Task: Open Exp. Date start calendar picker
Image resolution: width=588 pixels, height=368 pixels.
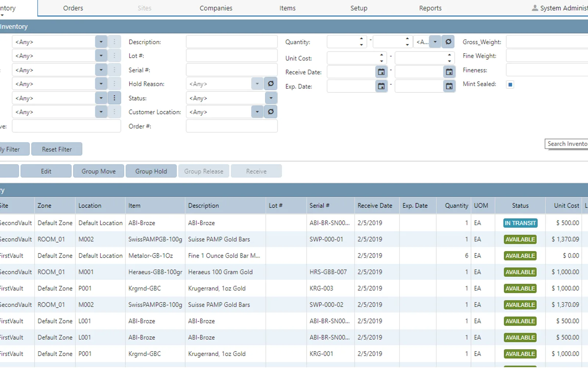Action: click(x=381, y=86)
